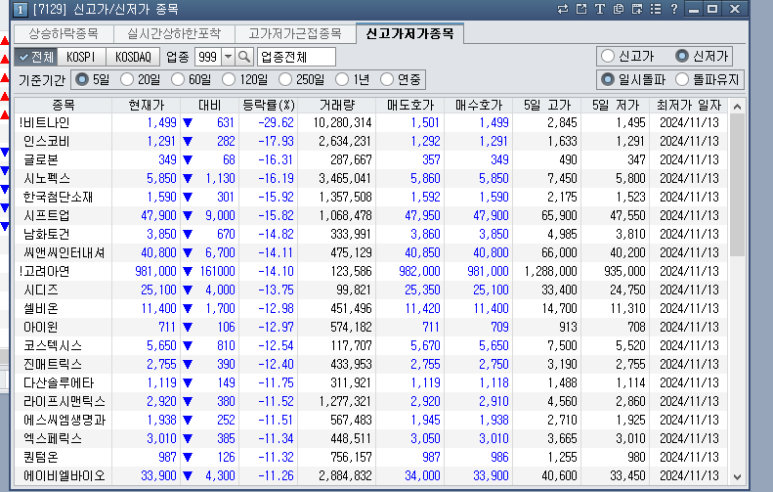Select the 시노펙스 stock name
This screenshot has height=492, width=773.
click(47, 178)
